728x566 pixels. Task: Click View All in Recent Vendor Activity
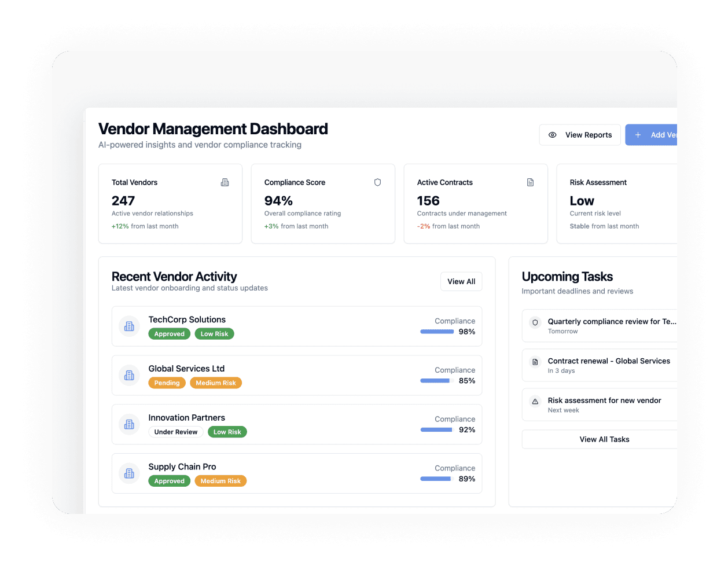click(461, 281)
